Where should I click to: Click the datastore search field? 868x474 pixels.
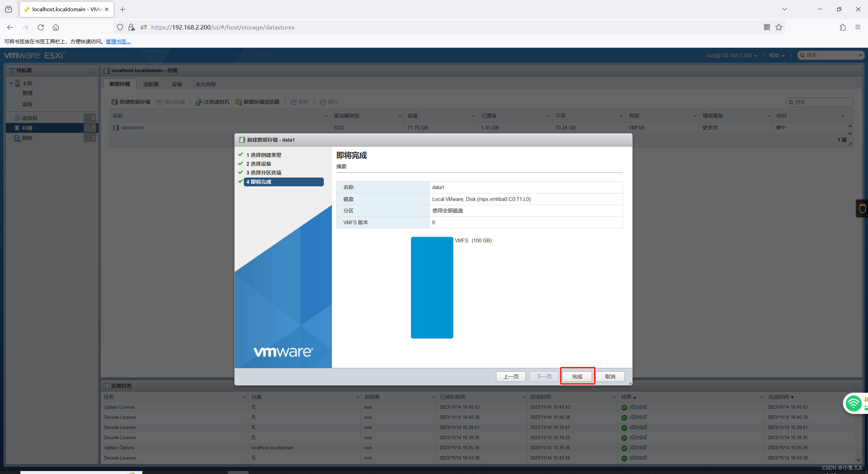click(x=820, y=102)
